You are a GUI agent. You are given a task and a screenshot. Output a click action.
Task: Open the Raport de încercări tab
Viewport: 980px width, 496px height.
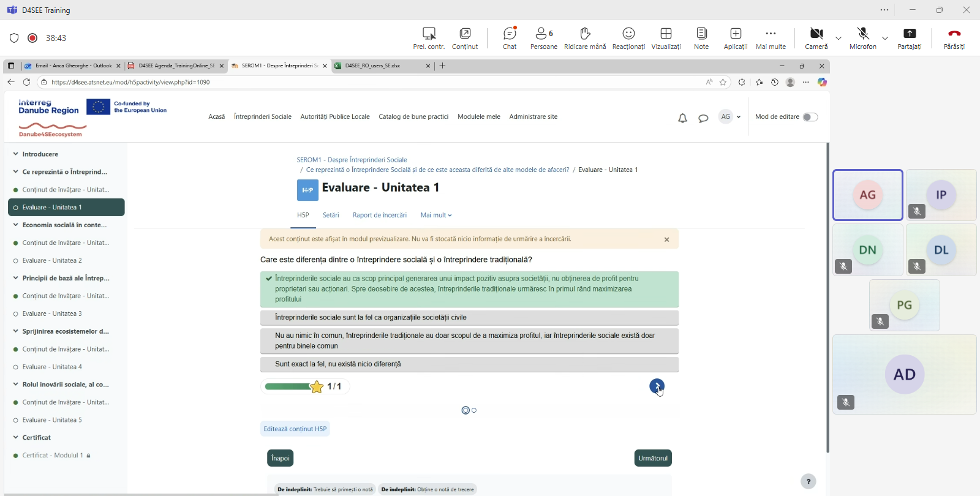[x=379, y=216]
